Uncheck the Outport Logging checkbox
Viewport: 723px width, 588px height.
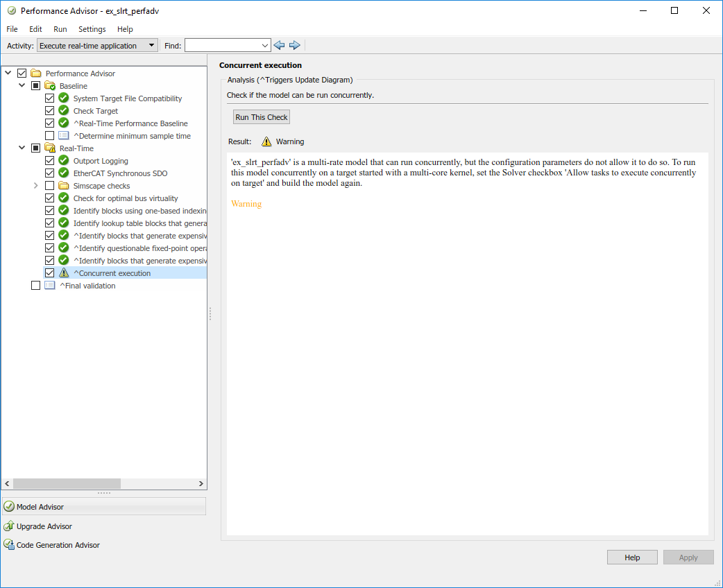point(49,160)
